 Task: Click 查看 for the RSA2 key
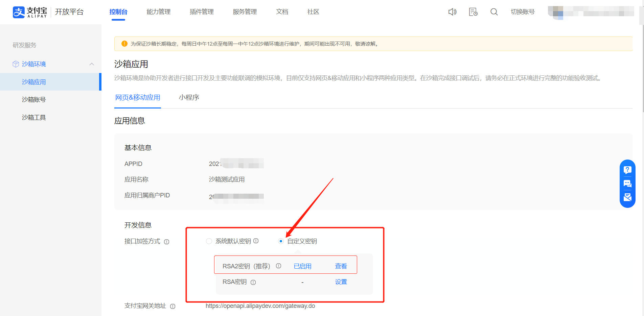[341, 266]
